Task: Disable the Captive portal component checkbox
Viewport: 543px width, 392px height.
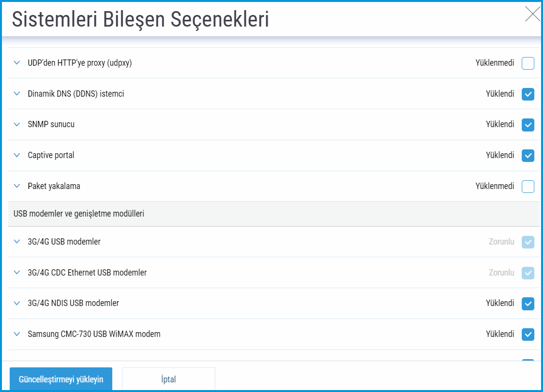Action: click(528, 156)
